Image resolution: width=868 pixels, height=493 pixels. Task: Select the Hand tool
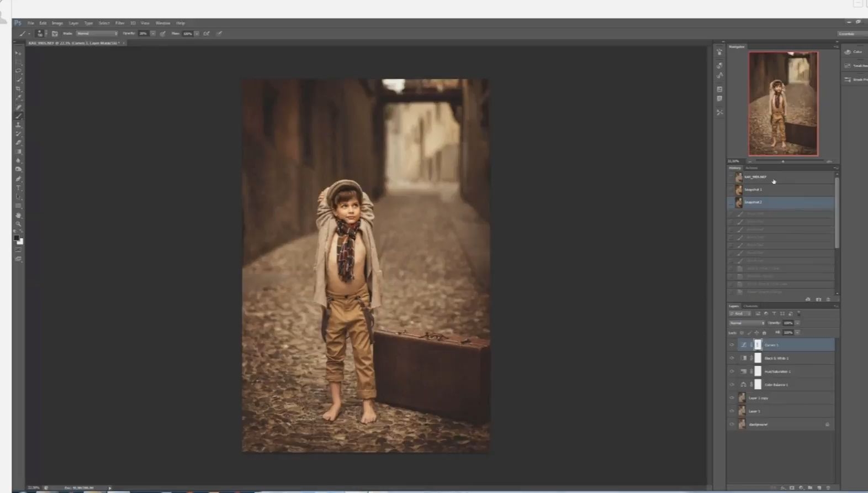pos(18,215)
